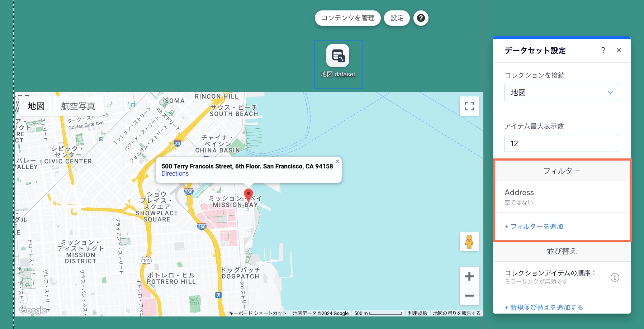The height and width of the screenshot is (329, 644).
Task: Select the 地図 map type
Action: (x=36, y=106)
